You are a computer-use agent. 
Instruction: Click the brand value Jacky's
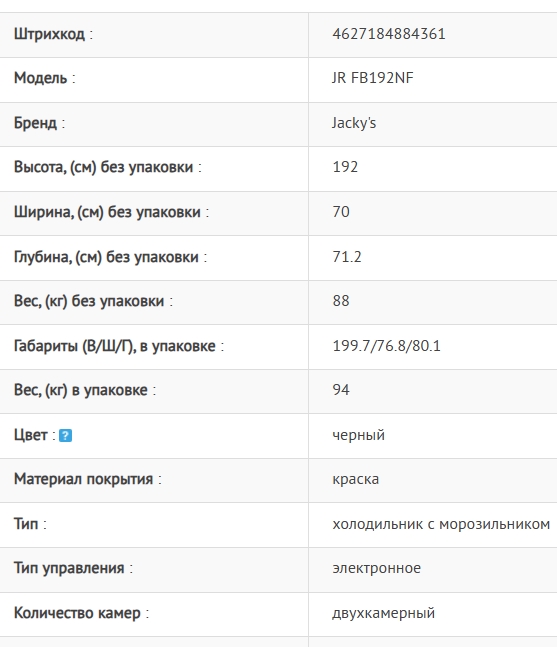pyautogui.click(x=354, y=123)
